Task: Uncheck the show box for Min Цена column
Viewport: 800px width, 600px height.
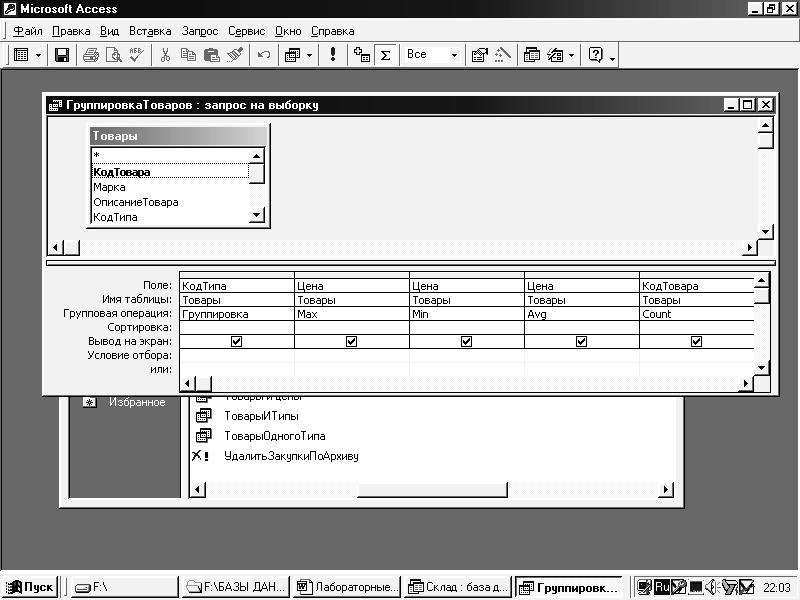Action: tap(466, 341)
